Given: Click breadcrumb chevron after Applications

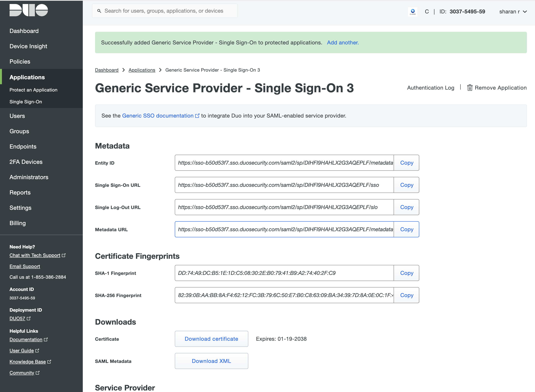Looking at the screenshot, I should tap(160, 70).
